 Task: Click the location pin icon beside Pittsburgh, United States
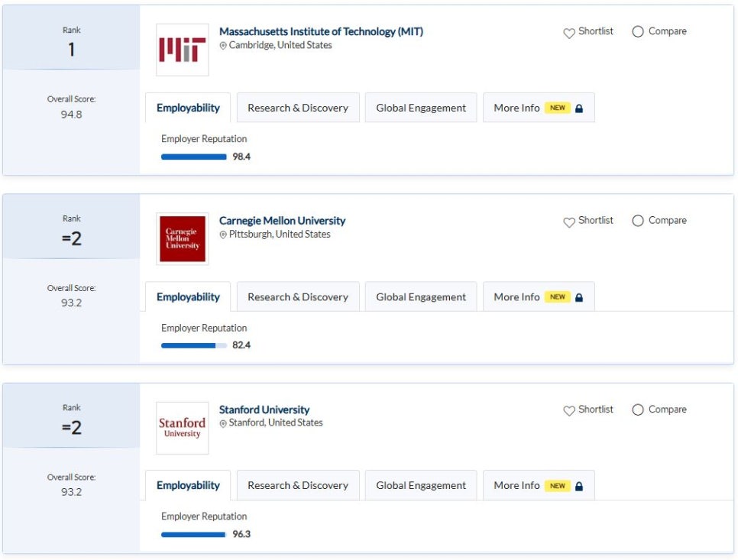click(x=223, y=235)
